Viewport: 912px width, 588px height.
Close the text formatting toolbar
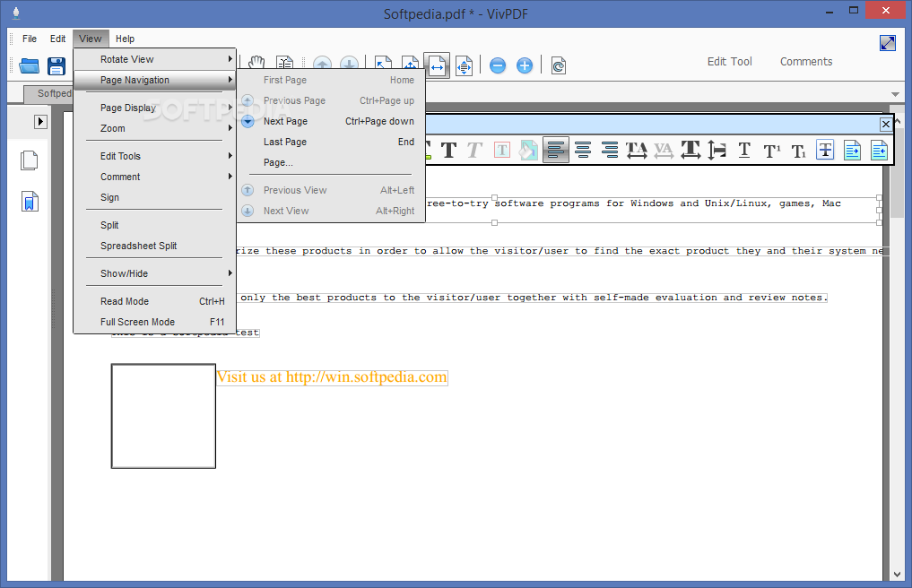point(885,124)
